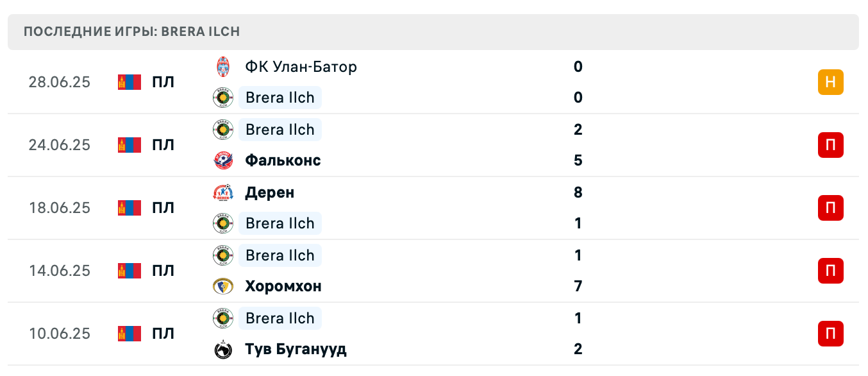Click the Mongolia flag beside the 10.06.25 date

click(x=129, y=334)
